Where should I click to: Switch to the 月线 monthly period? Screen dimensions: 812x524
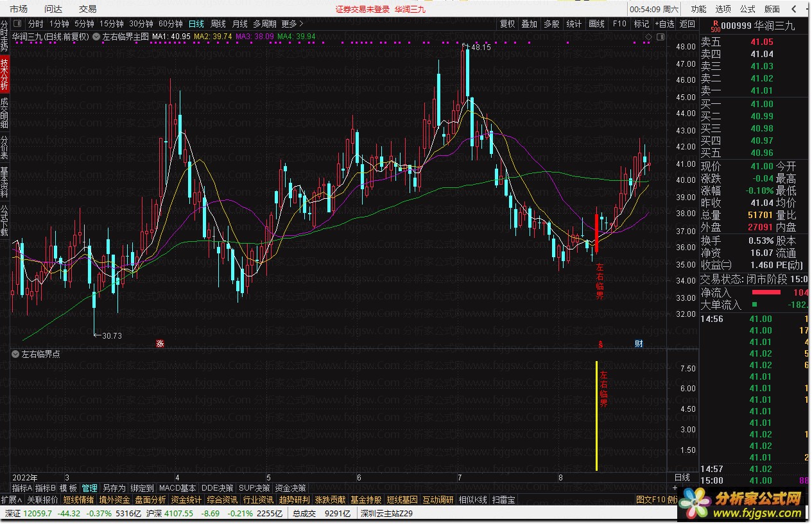[x=240, y=24]
